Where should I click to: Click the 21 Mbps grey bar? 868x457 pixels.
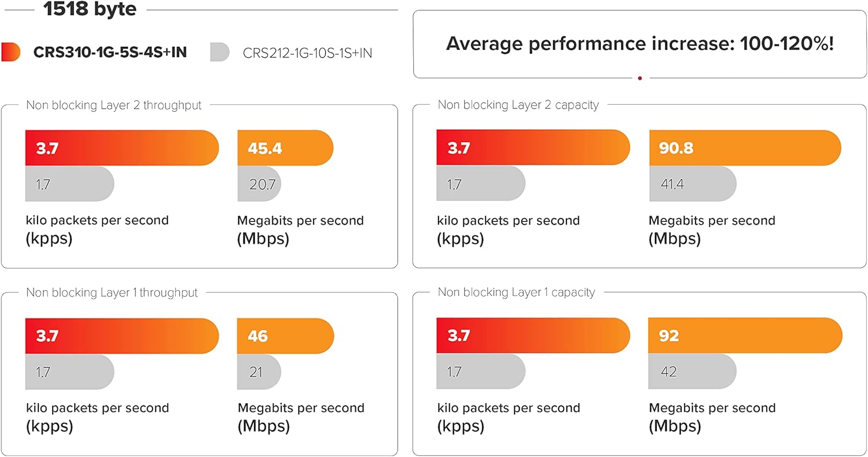(x=259, y=372)
